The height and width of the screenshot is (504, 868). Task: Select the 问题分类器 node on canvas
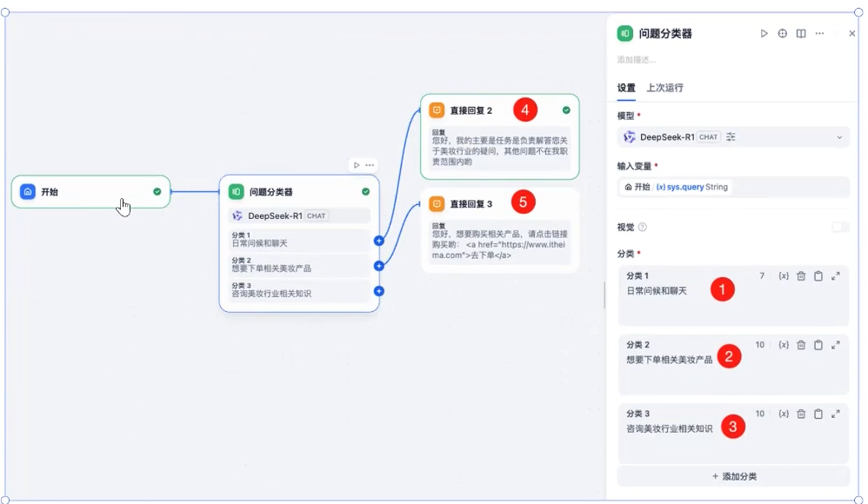pyautogui.click(x=299, y=243)
